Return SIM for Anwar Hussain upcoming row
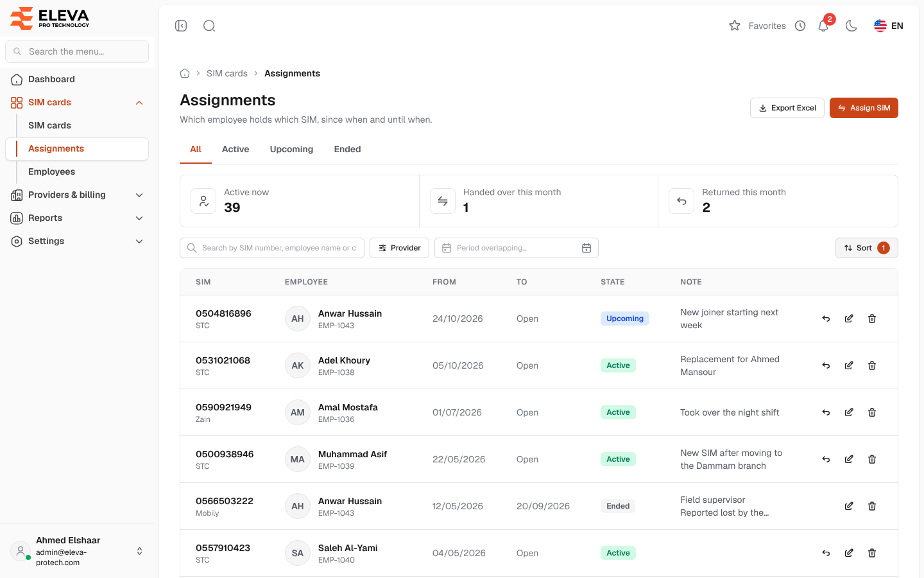This screenshot has width=924, height=578. (826, 319)
